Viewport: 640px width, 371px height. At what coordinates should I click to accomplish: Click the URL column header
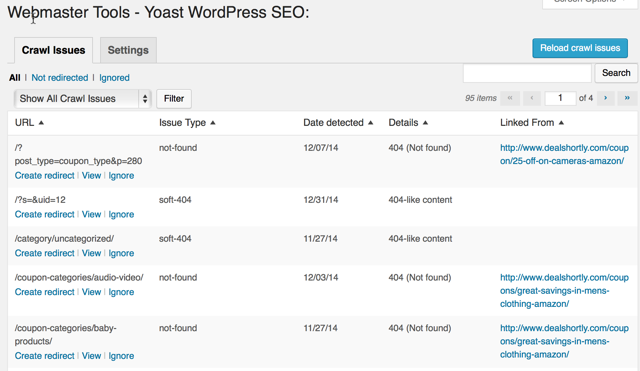[24, 123]
